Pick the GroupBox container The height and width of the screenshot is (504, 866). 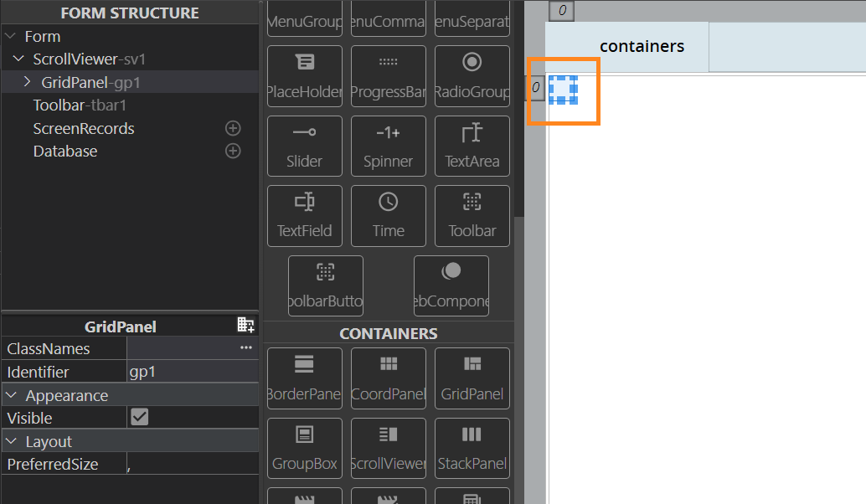pyautogui.click(x=304, y=448)
